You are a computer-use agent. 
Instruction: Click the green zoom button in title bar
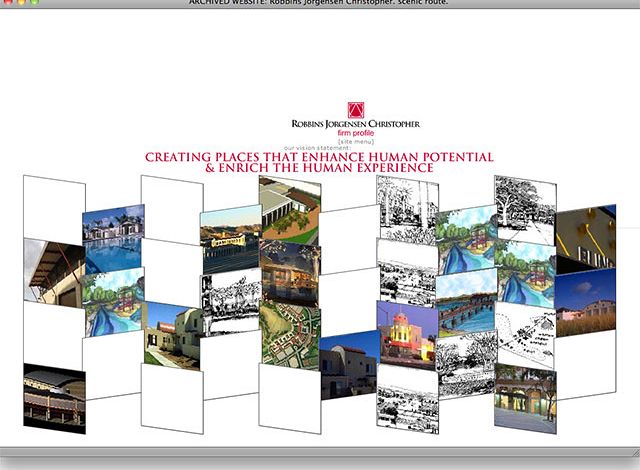point(34,3)
